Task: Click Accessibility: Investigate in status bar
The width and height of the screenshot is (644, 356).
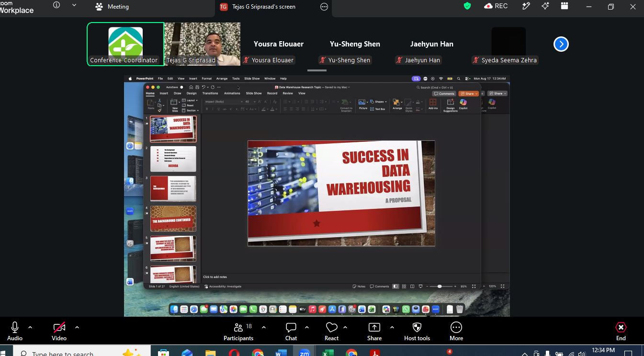Action: tap(223, 287)
